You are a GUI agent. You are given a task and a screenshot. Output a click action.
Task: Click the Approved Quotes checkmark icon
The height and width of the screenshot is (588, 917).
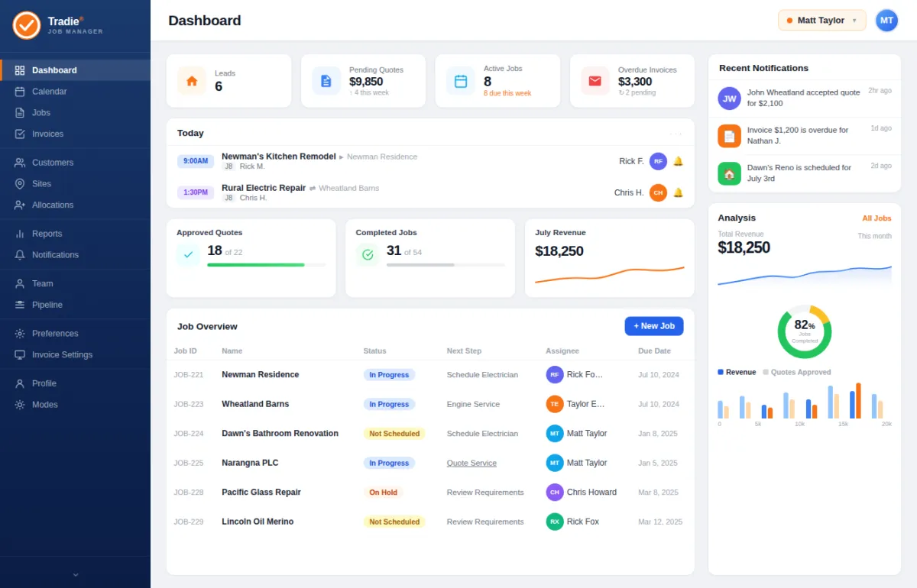pyautogui.click(x=188, y=254)
